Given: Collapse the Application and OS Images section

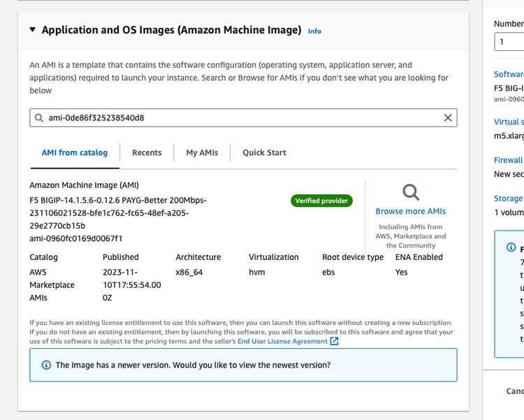Looking at the screenshot, I should [x=32, y=30].
